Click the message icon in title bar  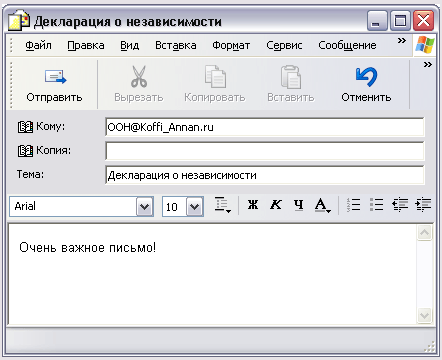tap(19, 20)
